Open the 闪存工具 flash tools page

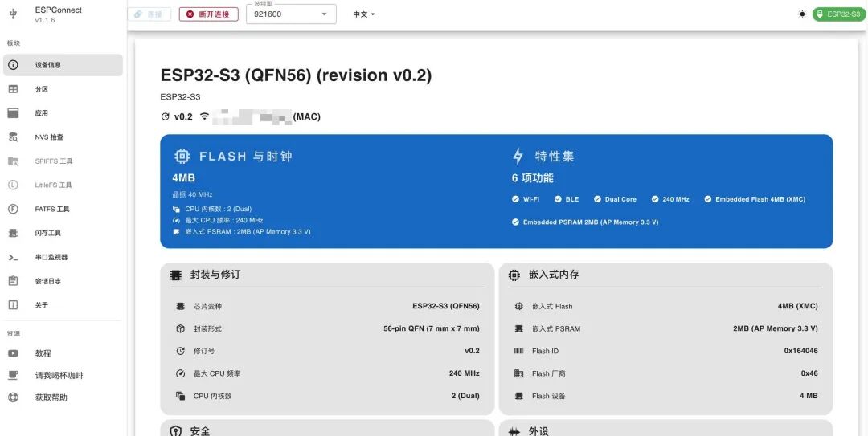63,233
